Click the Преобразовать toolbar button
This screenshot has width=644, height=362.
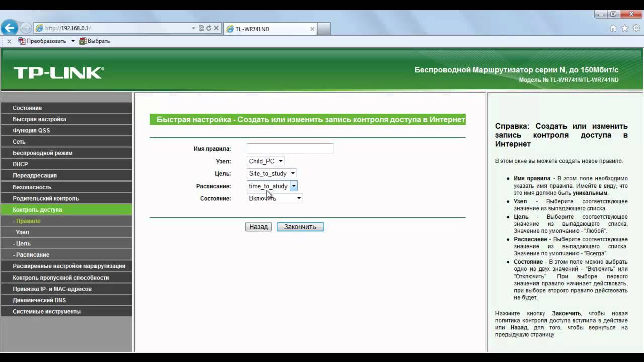42,41
